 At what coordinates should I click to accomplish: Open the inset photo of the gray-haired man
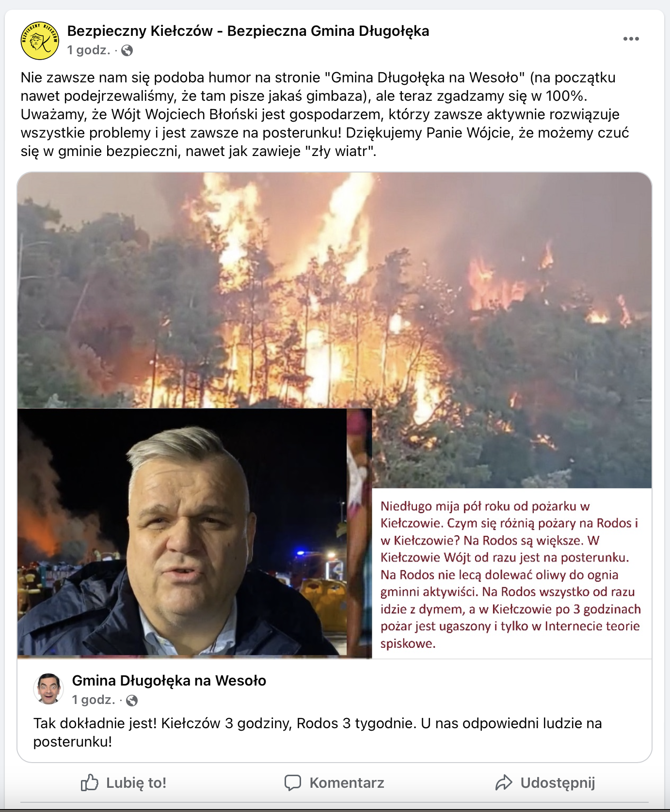182,532
